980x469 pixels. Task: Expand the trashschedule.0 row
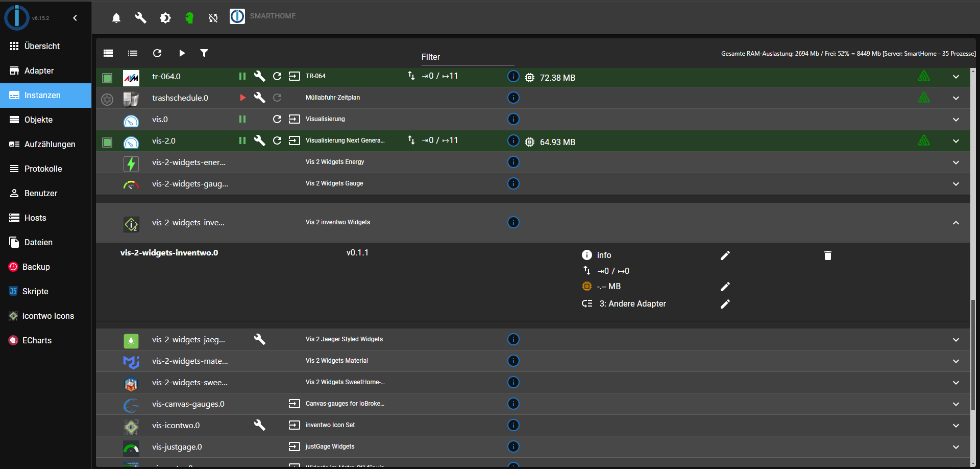tap(956, 98)
